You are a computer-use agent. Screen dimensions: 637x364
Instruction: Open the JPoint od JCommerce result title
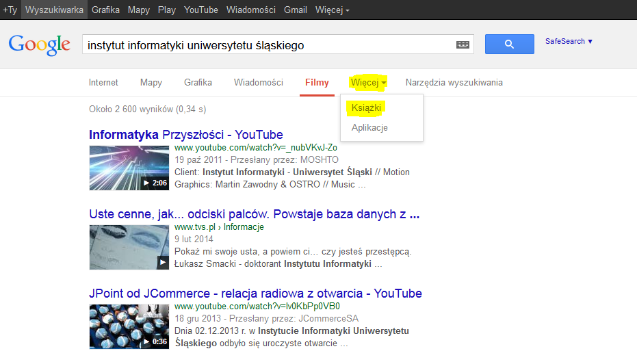coord(255,294)
